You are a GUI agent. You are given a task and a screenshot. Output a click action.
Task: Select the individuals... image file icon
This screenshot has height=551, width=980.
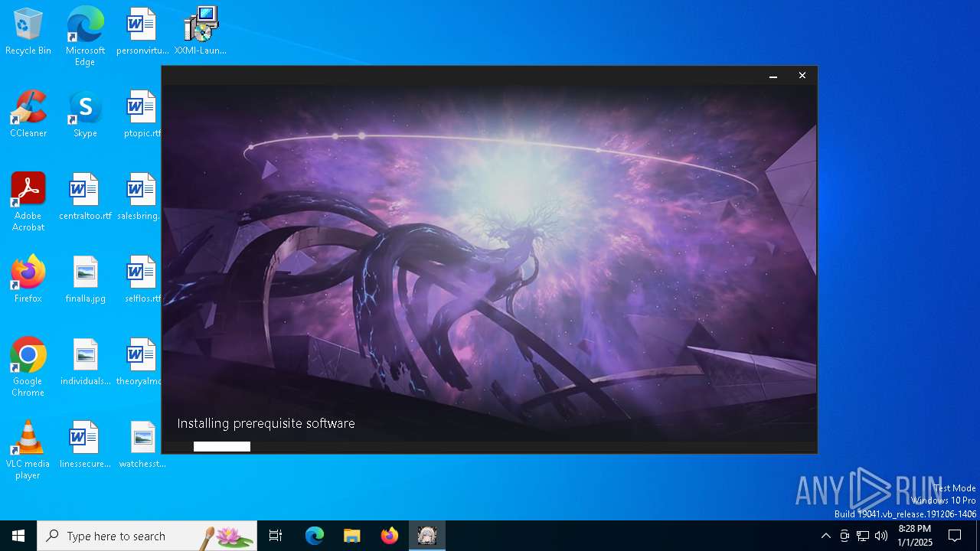point(85,363)
